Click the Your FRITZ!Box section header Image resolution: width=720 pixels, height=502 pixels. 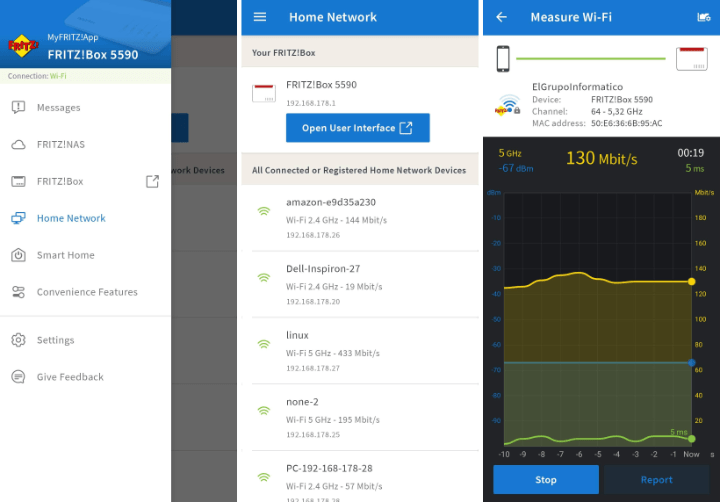(x=360, y=52)
